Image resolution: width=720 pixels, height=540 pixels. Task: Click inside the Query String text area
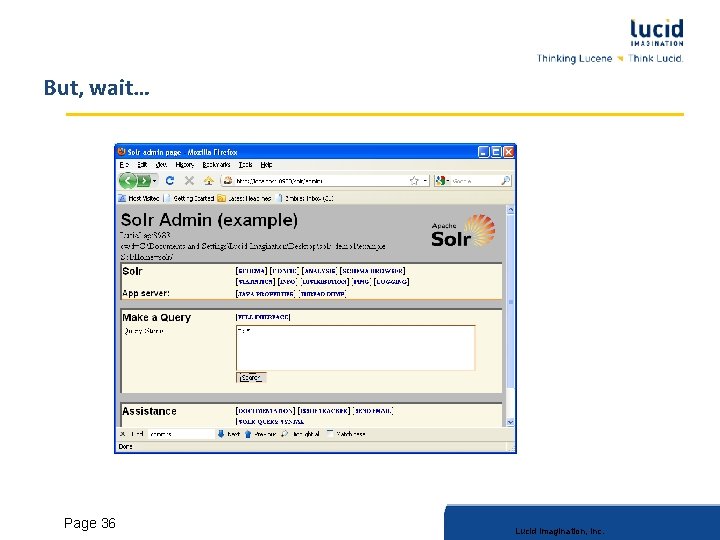tap(355, 348)
